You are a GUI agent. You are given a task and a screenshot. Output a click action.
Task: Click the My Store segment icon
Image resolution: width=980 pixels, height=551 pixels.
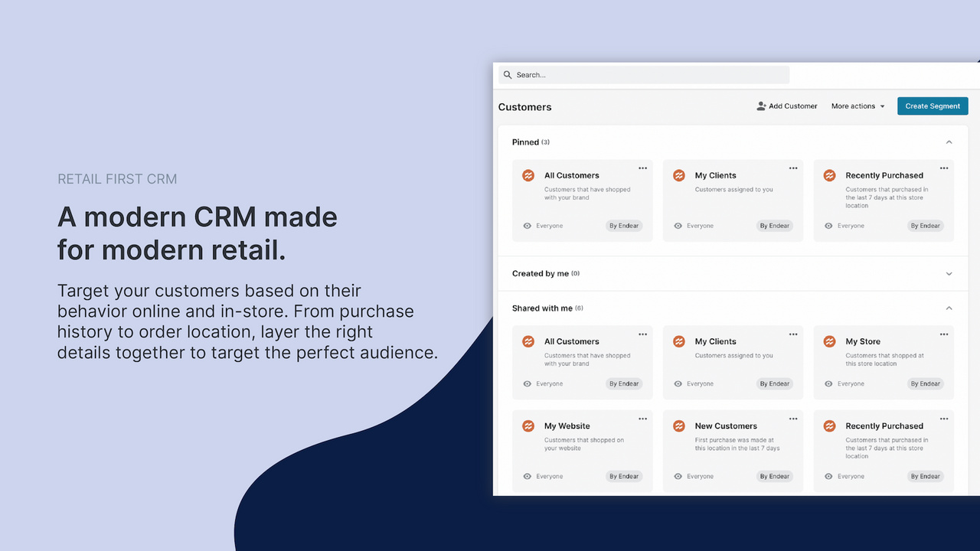pyautogui.click(x=829, y=341)
